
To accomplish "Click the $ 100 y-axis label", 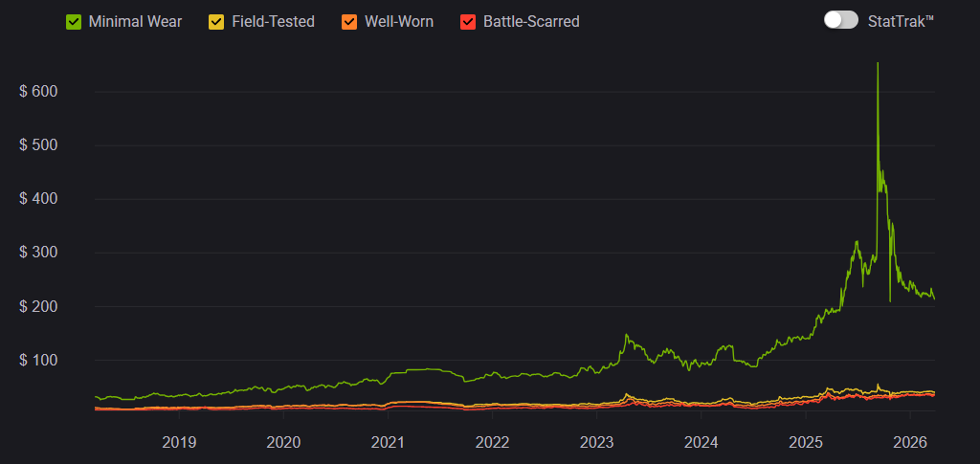I will 39,361.
